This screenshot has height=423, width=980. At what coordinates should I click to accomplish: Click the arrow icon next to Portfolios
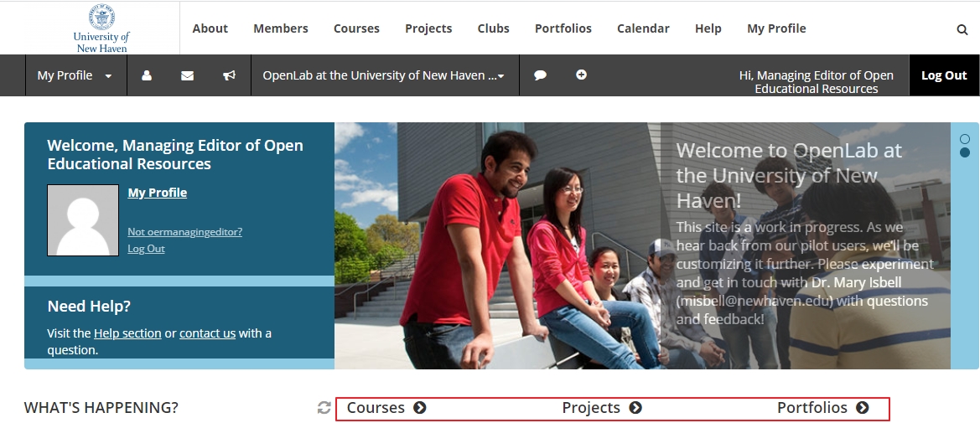[x=863, y=407]
